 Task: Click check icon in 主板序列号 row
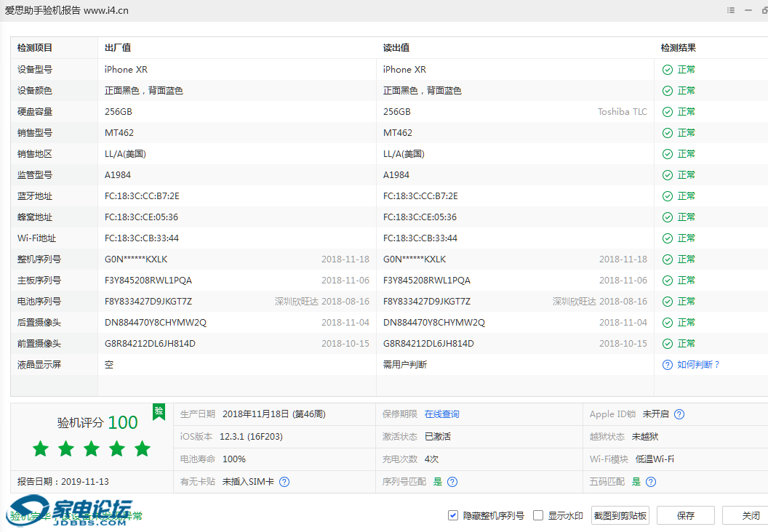coord(667,281)
